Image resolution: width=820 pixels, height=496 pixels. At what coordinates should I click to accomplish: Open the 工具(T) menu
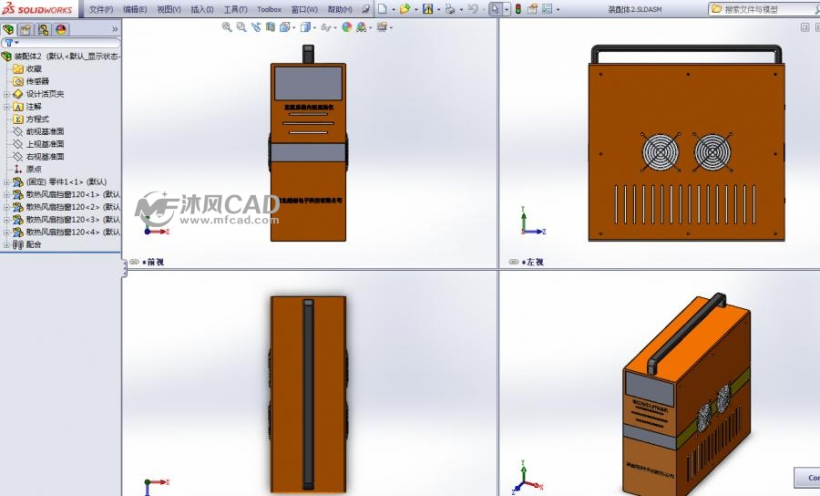pyautogui.click(x=235, y=9)
